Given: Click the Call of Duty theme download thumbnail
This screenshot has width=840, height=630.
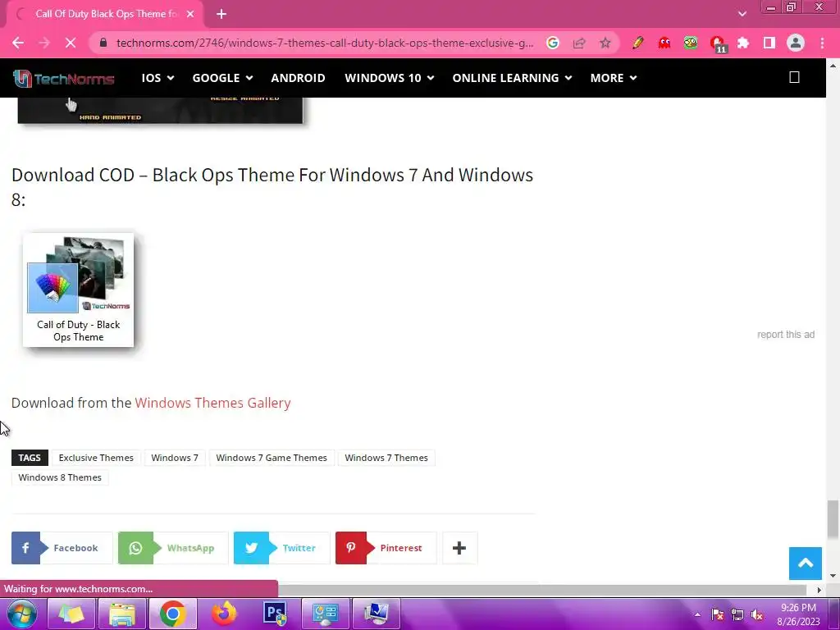Looking at the screenshot, I should tap(78, 290).
